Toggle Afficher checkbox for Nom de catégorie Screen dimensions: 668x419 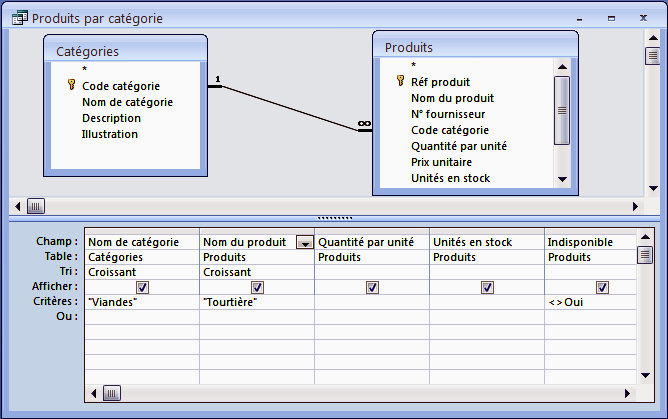[x=142, y=287]
